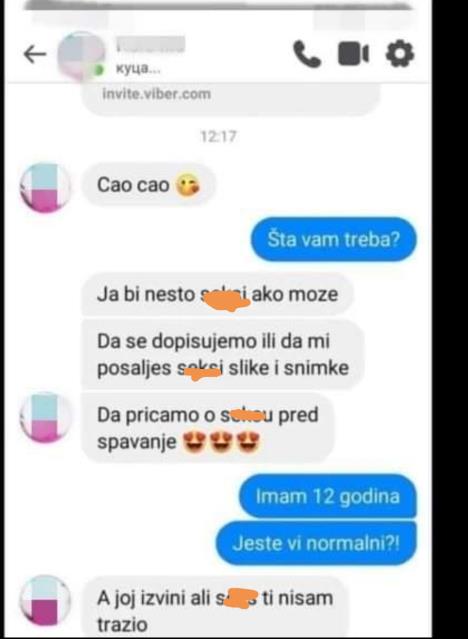Screen dimensions: 468x639
Task: Open the contact's profile picture in header
Action: (81, 56)
